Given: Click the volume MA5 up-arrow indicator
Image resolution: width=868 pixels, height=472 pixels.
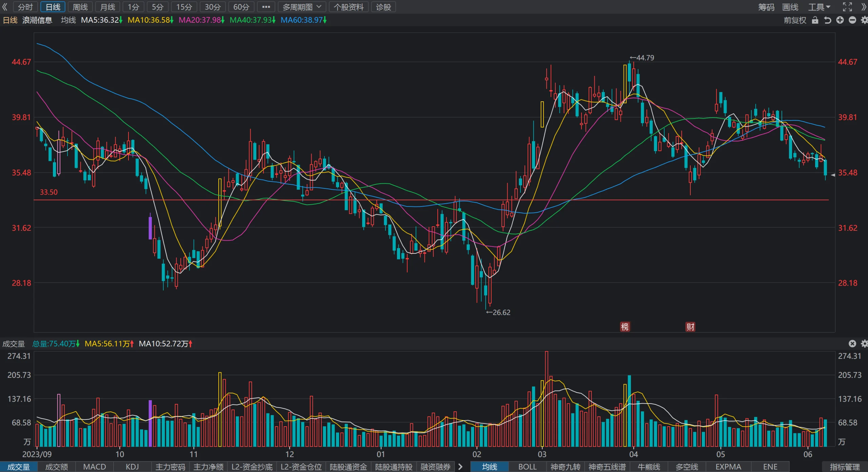Looking at the screenshot, I should 132,344.
